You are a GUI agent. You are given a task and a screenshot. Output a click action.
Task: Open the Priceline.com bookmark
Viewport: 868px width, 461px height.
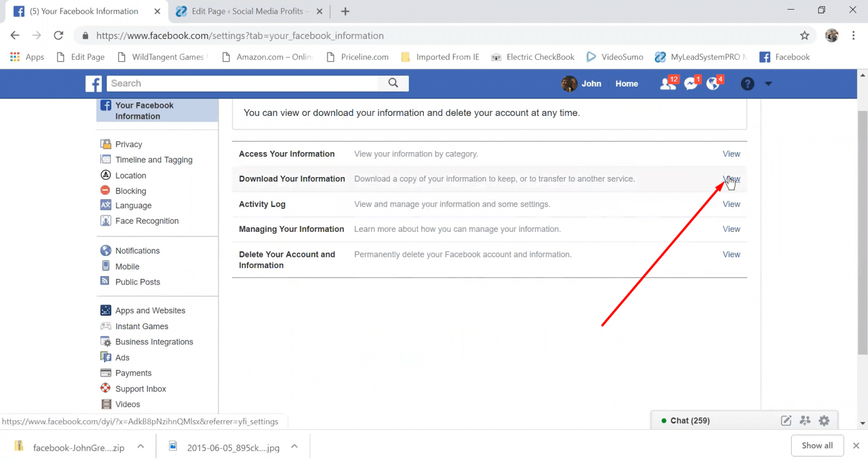[358, 57]
